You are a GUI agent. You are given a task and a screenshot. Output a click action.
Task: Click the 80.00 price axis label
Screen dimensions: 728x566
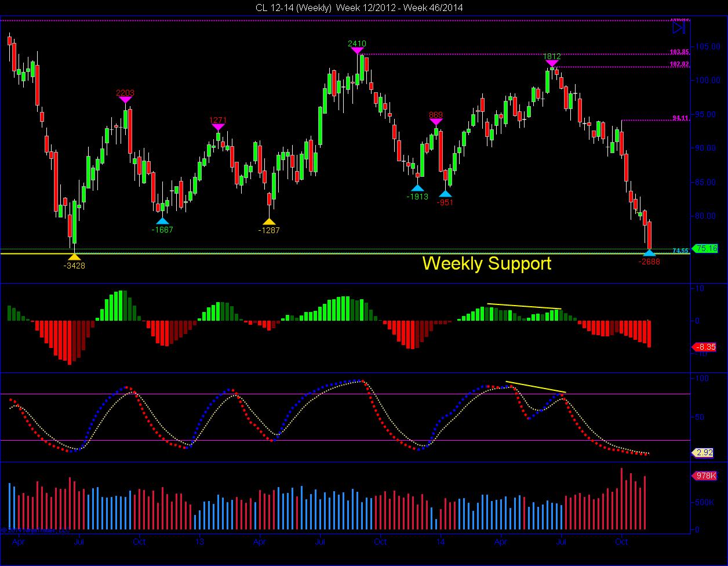click(707, 216)
